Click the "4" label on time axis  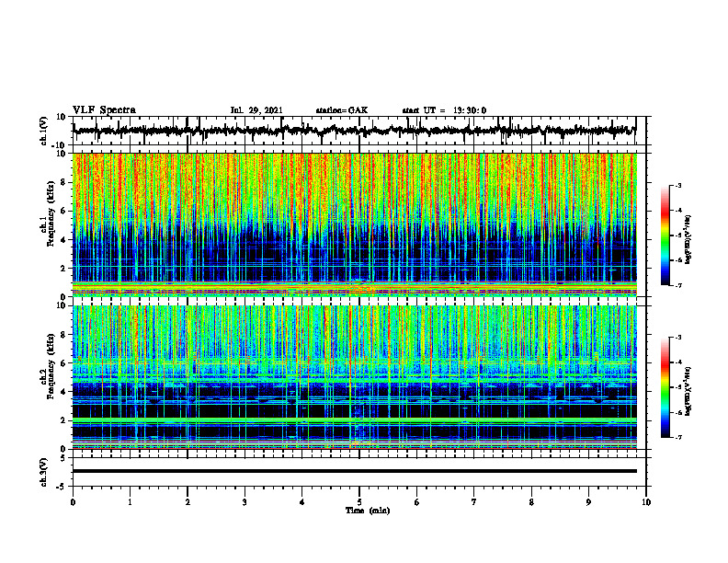pyautogui.click(x=302, y=502)
